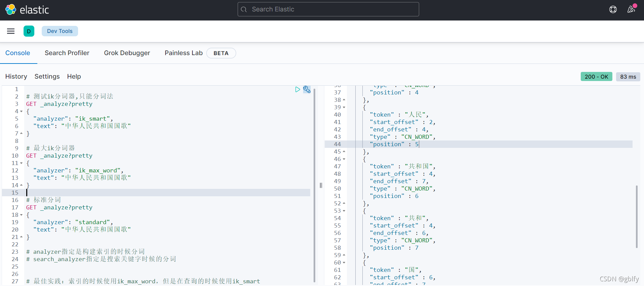
Task: Collapse output fold arrow at line 60
Action: tap(344, 263)
